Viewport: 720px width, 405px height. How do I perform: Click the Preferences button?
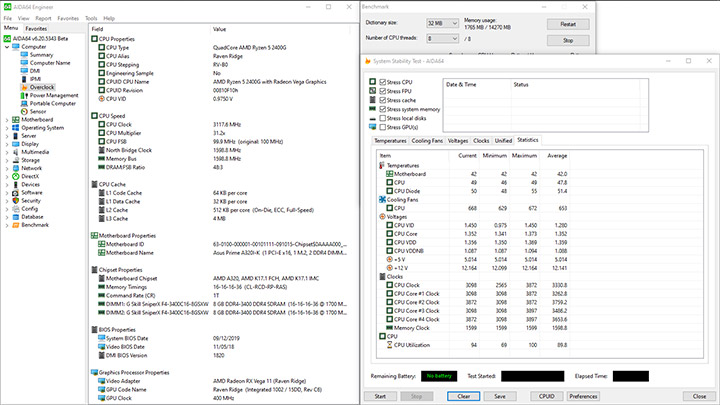point(583,396)
